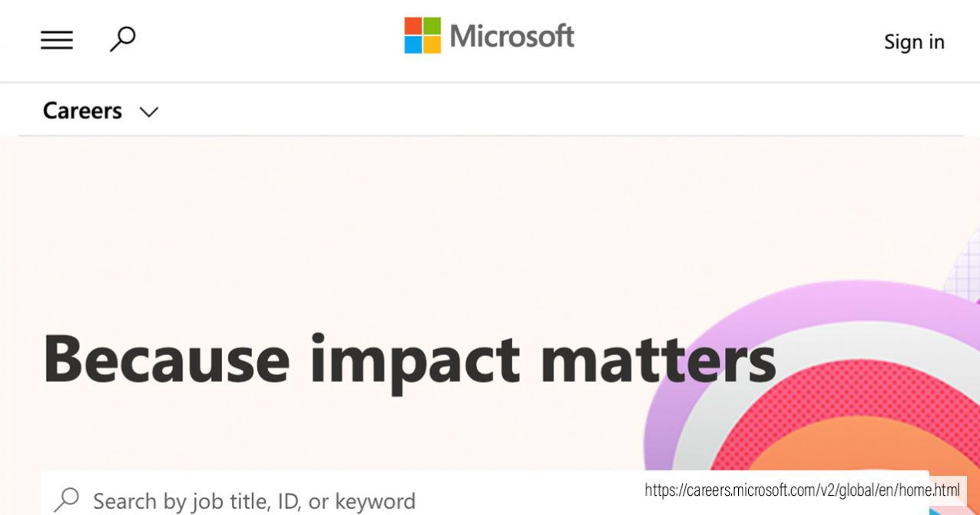This screenshot has width=980, height=515.
Task: Click the Careers label in the subheader
Action: tap(82, 111)
